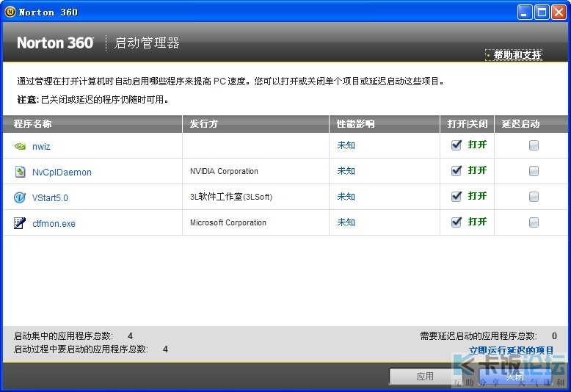Click the 应用 button

click(425, 376)
